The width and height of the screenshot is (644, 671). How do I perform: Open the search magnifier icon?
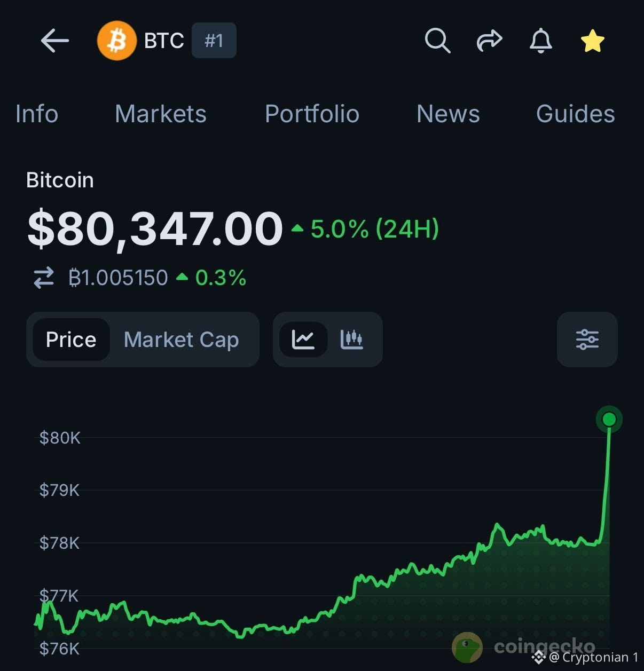(x=437, y=41)
